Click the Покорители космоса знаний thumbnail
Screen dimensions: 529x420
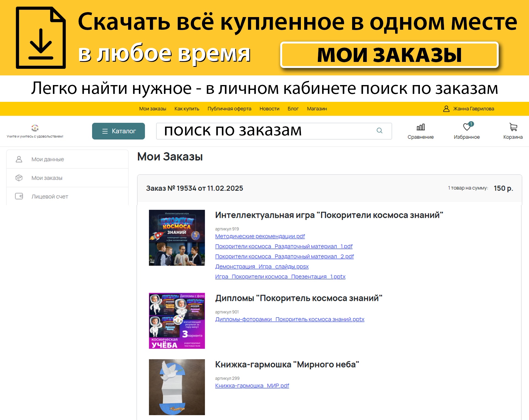click(x=177, y=238)
